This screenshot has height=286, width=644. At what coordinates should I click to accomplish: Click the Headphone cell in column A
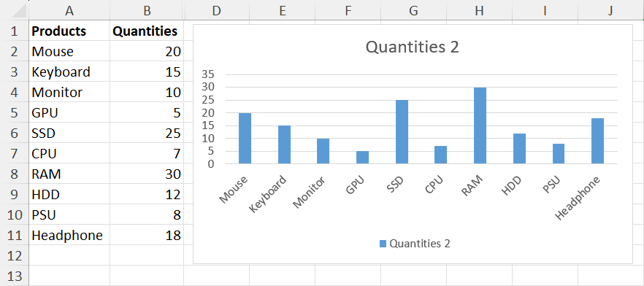(69, 236)
